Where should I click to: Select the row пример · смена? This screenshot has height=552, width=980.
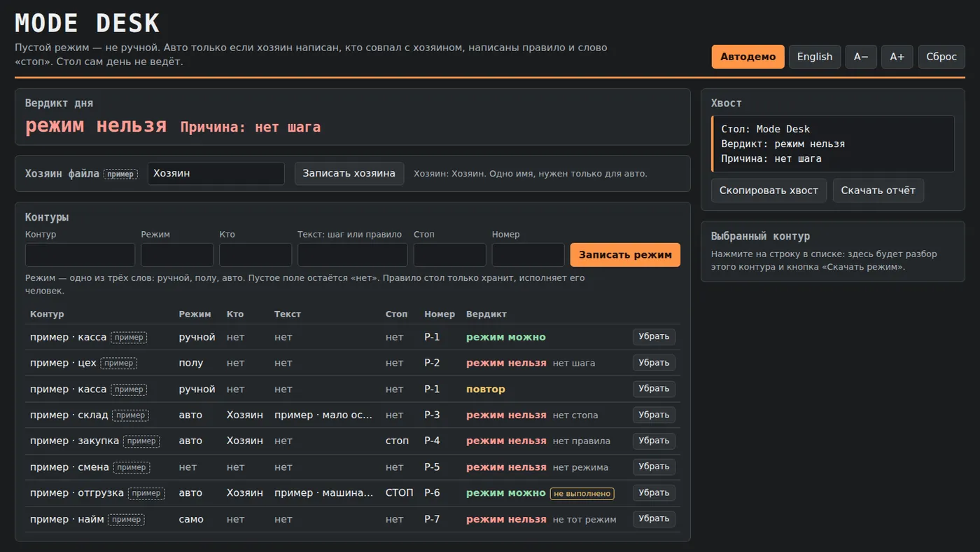353,467
